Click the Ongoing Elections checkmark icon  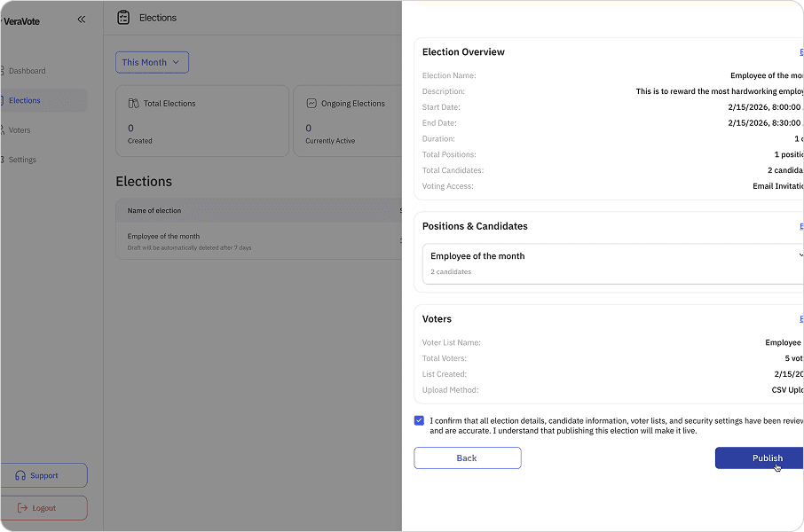tap(310, 103)
